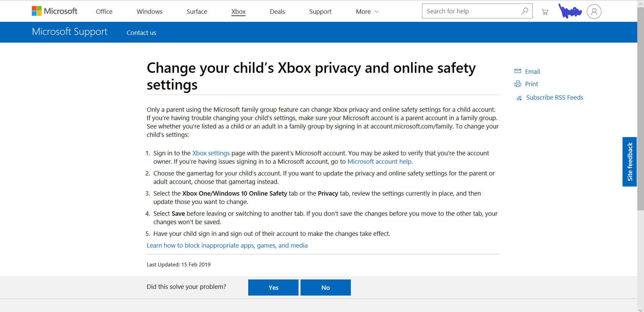Open the Microsoft account help link
The image size is (644, 312).
coord(379,161)
